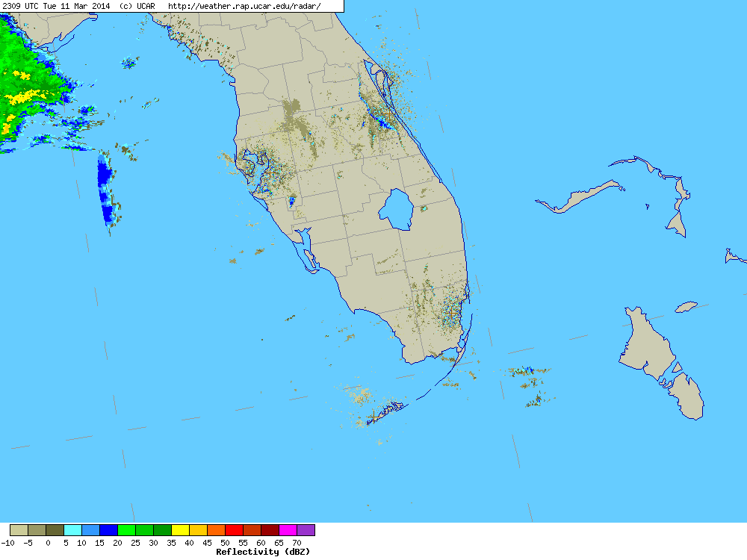The width and height of the screenshot is (747, 560).
Task: Click the "15" legend scale number
Action: point(99,543)
